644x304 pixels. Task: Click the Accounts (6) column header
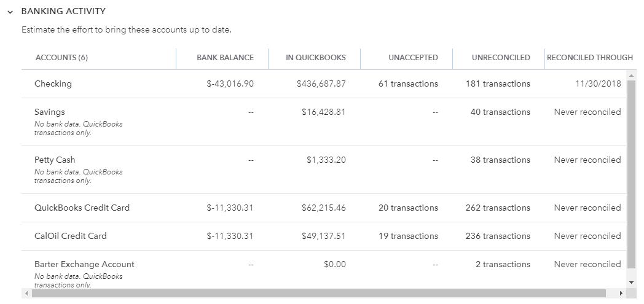[x=61, y=58]
